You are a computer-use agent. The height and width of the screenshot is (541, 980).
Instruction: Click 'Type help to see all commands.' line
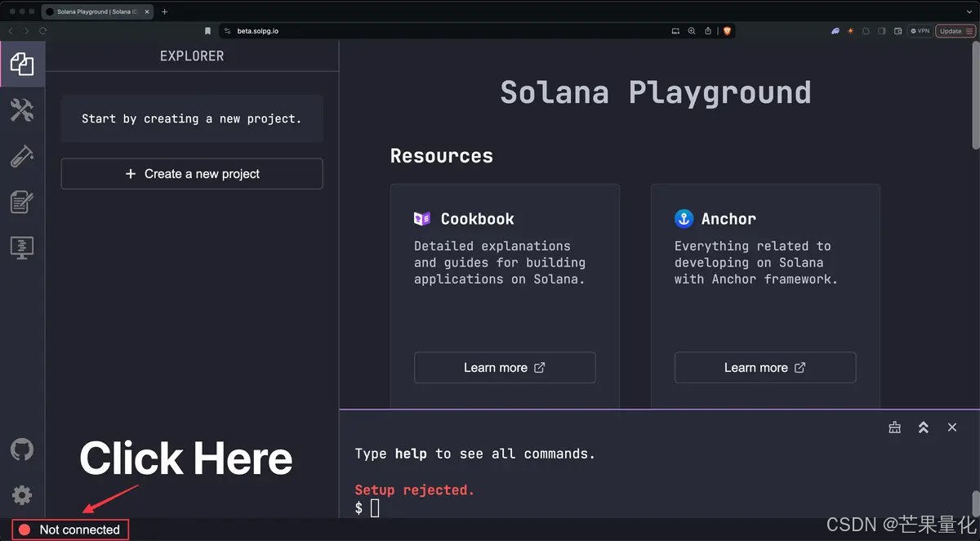(475, 454)
